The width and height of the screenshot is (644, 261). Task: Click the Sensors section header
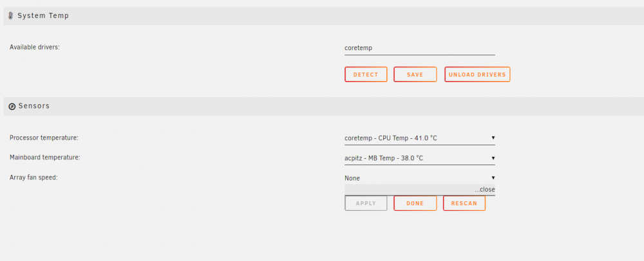(x=324, y=106)
